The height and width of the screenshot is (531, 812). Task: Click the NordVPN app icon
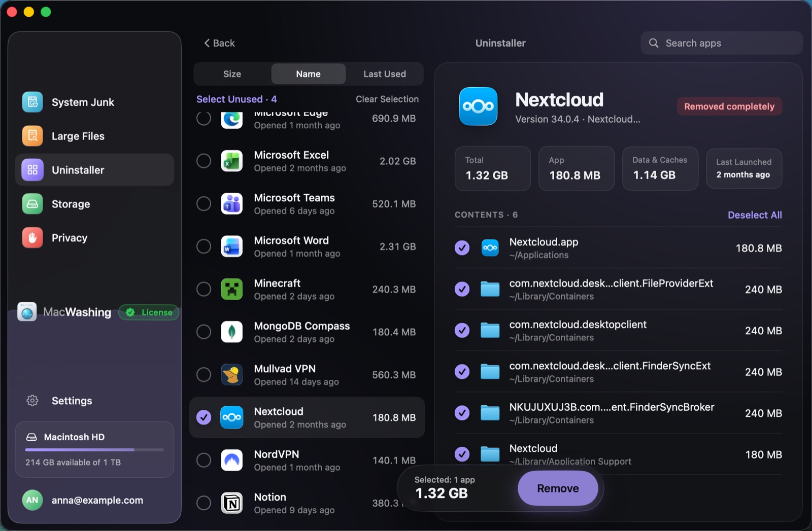232,461
